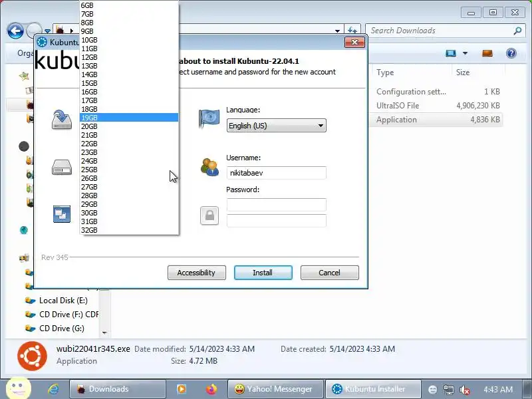Click the Cancel button
532x399 pixels.
tap(329, 273)
